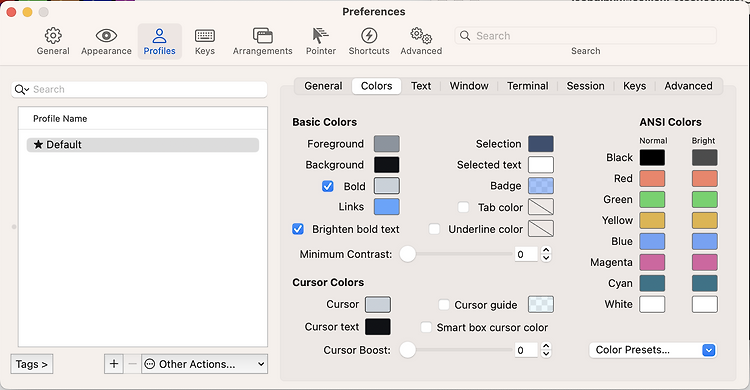Switch to the Terminal tab
This screenshot has width=750, height=390.
click(528, 86)
